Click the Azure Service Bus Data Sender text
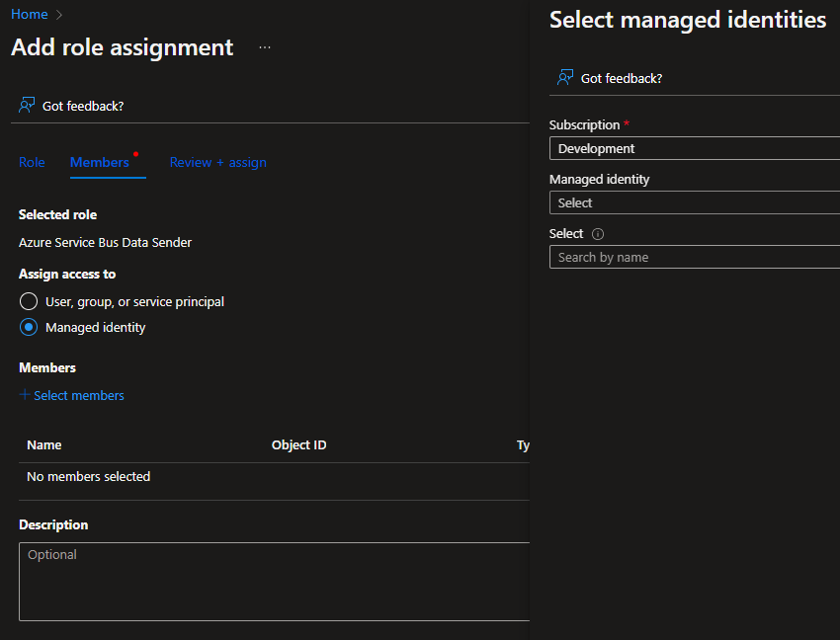Viewport: 840px width, 640px height. pyautogui.click(x=105, y=243)
